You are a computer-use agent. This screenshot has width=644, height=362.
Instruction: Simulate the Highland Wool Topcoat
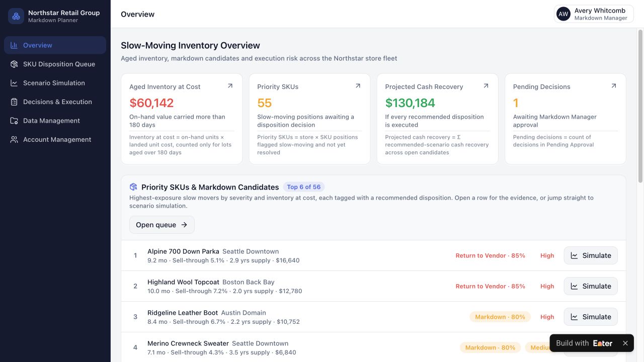(x=591, y=286)
